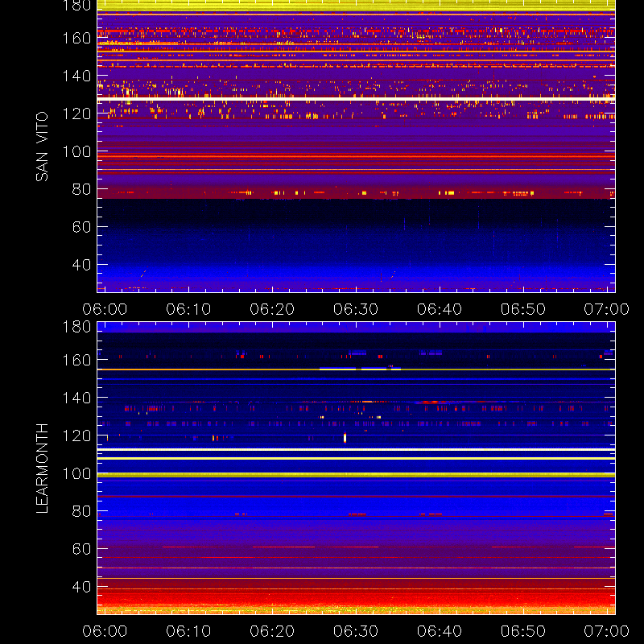Select the 160 frequency label on San Vito plot

click(76, 38)
